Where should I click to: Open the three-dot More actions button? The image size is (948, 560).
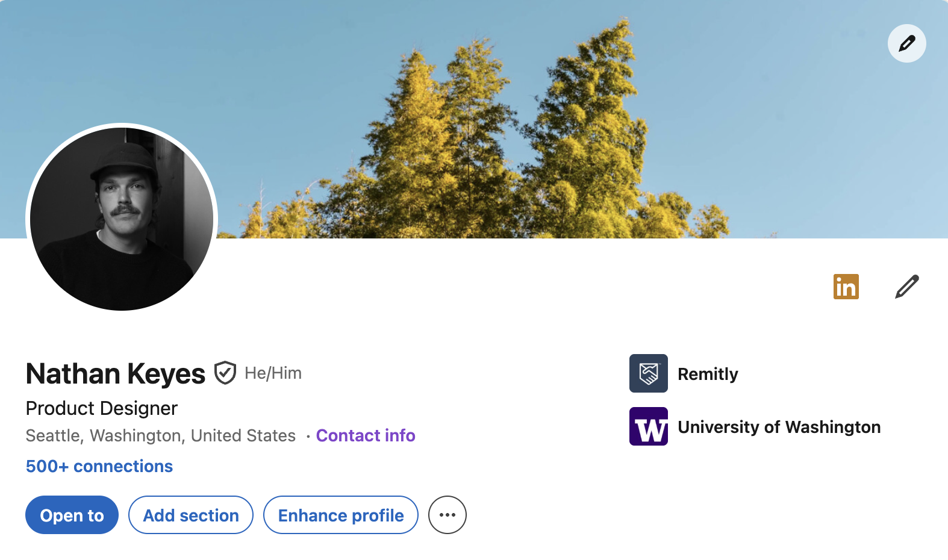click(447, 515)
